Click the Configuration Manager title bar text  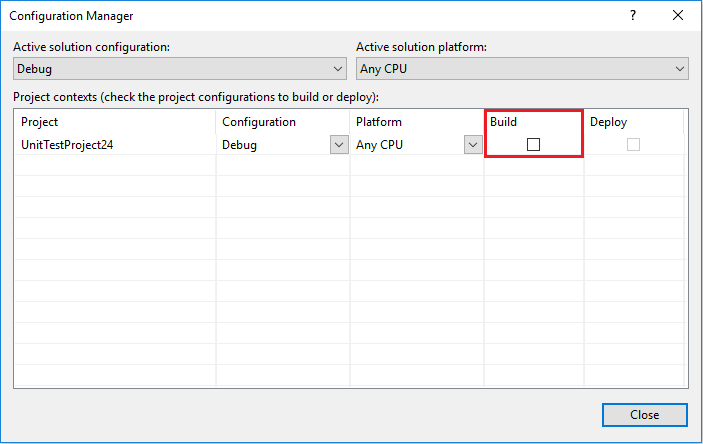72,16
